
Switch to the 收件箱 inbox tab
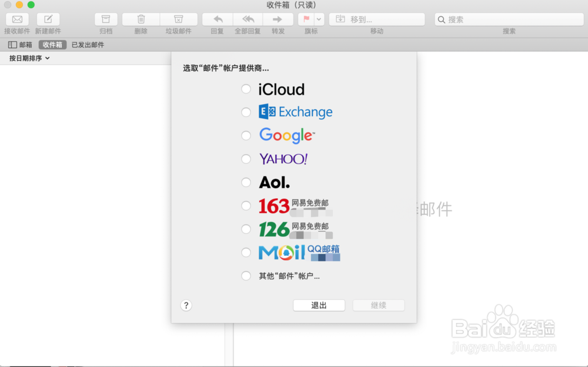click(52, 45)
